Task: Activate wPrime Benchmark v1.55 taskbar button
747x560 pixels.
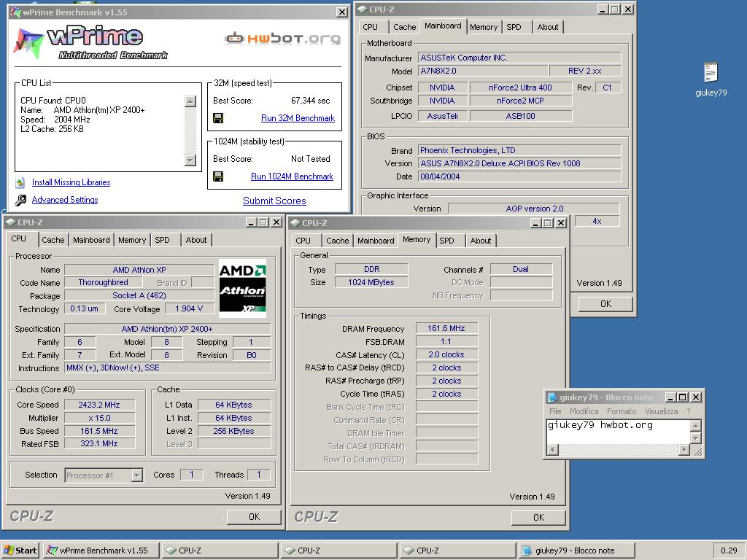Action: point(100,551)
